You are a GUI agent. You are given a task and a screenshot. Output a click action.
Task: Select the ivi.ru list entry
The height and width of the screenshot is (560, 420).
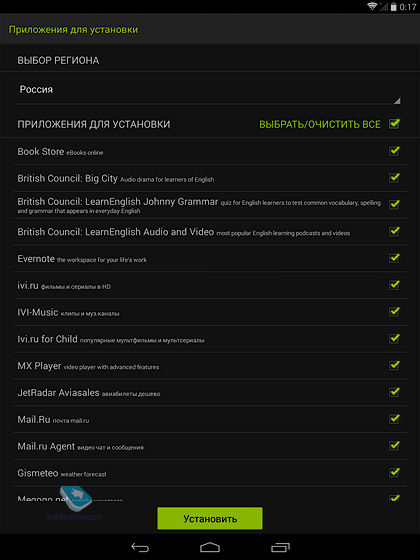tap(210, 285)
